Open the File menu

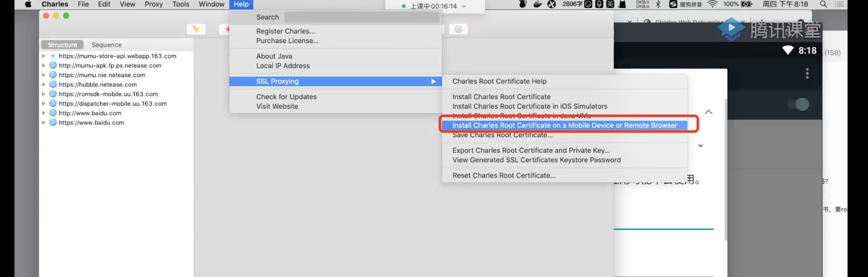point(83,4)
